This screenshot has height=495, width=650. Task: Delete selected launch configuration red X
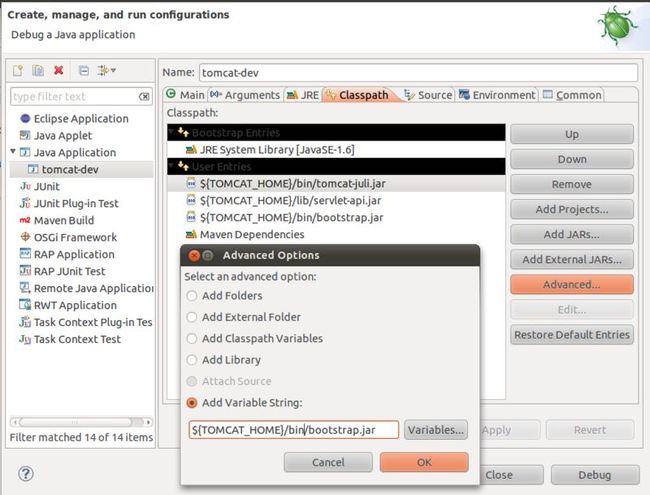tap(58, 70)
